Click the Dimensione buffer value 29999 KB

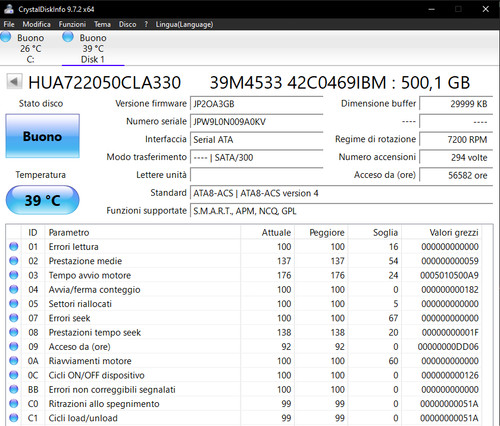click(456, 104)
